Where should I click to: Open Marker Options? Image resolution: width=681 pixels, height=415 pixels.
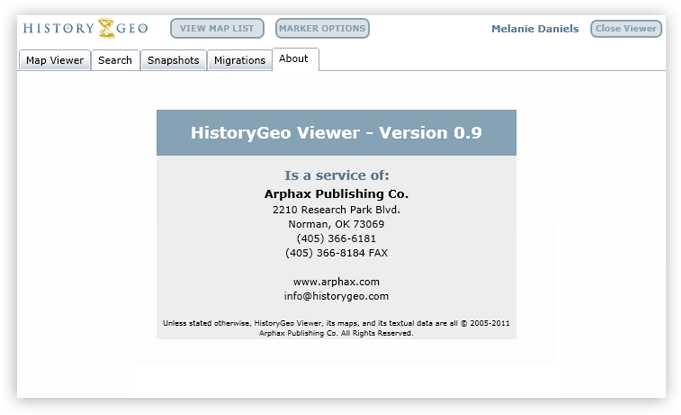322,28
